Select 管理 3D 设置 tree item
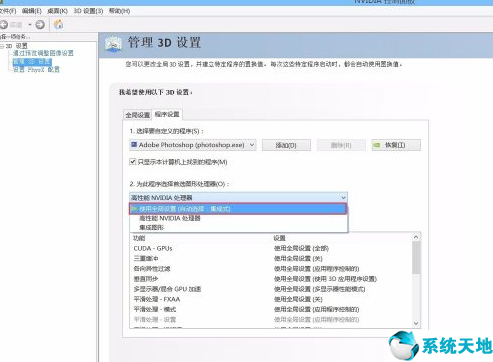The width and height of the screenshot is (493, 362). tap(32, 62)
